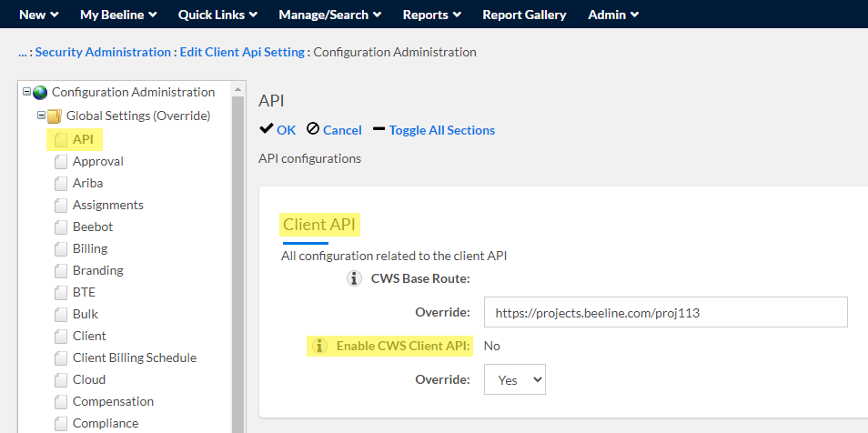
Task: Cancel the API configuration changes
Action: [334, 130]
